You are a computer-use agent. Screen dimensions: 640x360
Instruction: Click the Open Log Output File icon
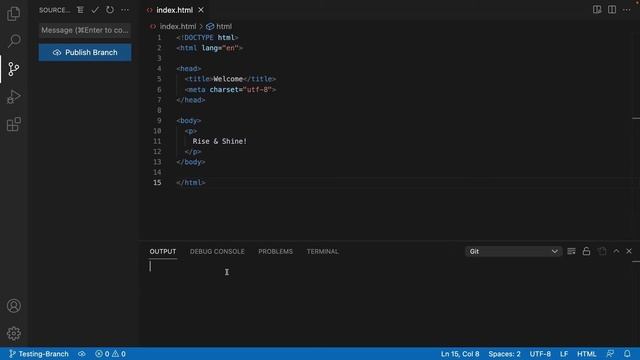(602, 251)
